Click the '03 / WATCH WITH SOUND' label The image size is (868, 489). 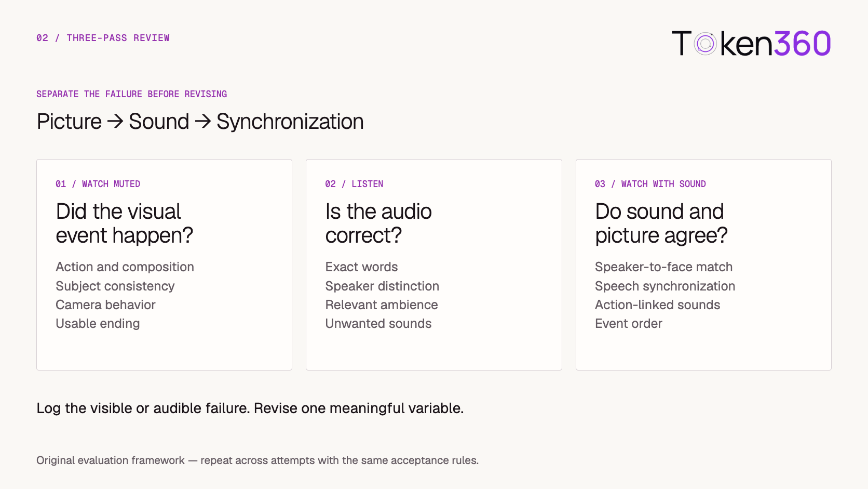pos(650,184)
